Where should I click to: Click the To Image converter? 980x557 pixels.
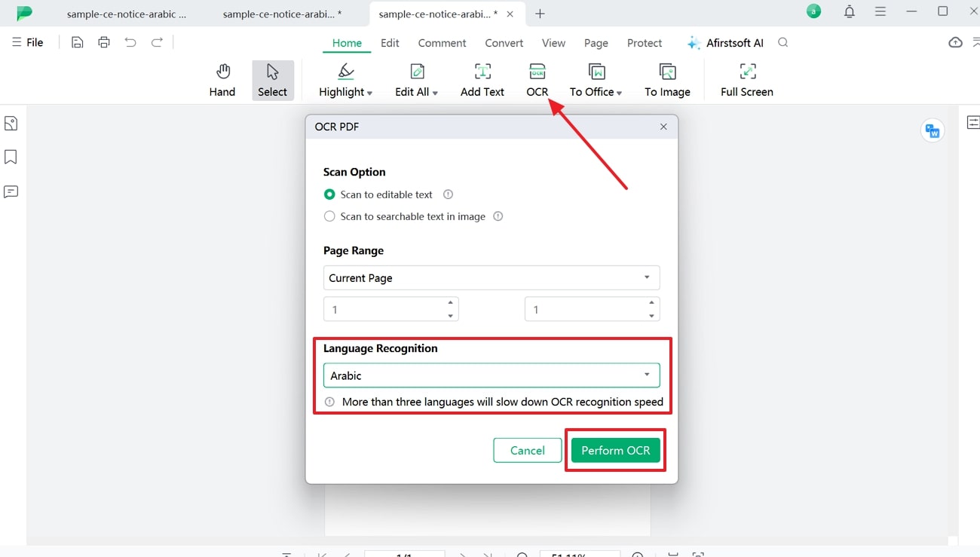(667, 81)
